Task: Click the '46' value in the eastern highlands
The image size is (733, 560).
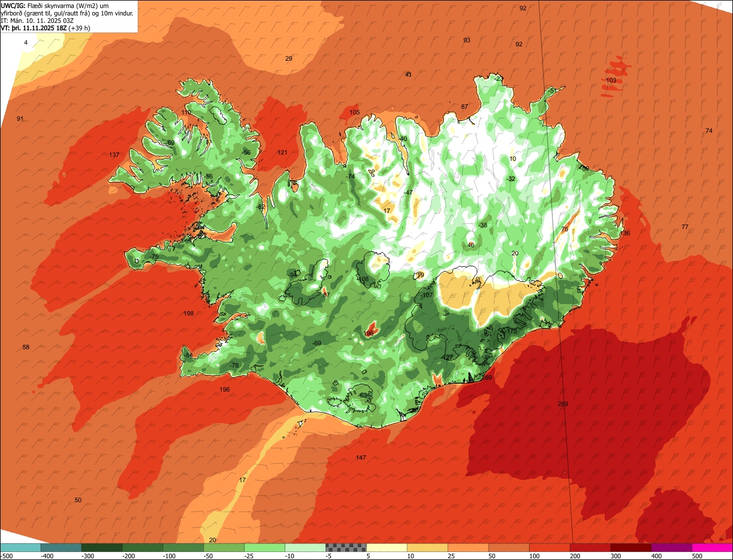Action: [x=471, y=245]
